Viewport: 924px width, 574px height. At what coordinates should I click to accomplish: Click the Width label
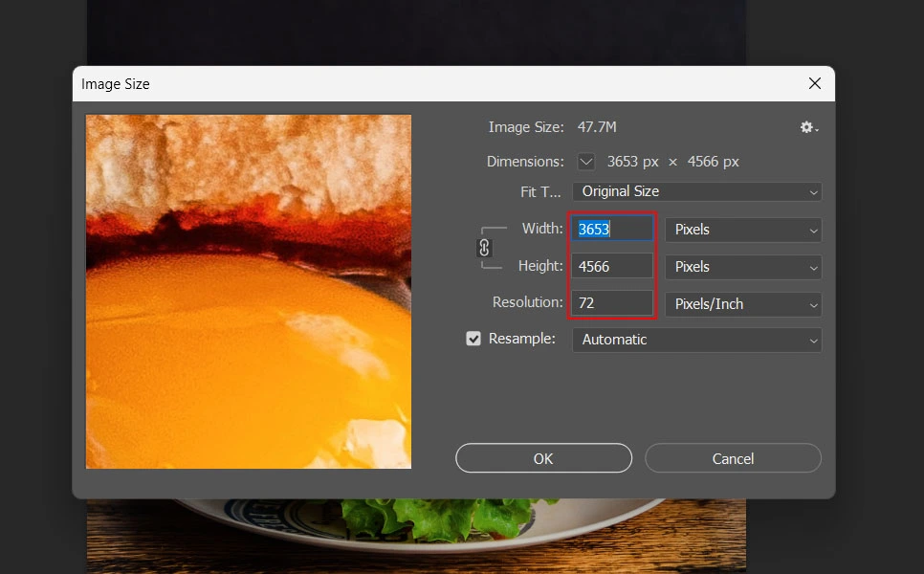click(542, 229)
